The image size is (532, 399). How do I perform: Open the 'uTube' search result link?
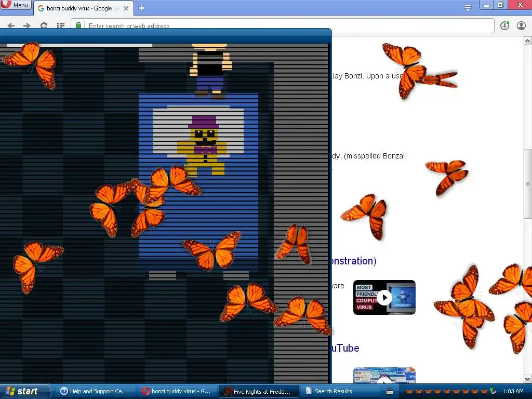click(x=345, y=348)
